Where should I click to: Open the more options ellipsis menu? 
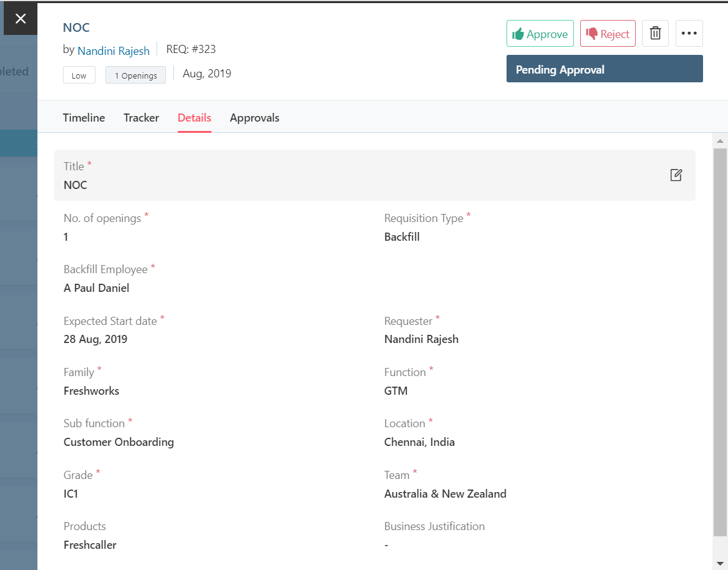tap(689, 34)
